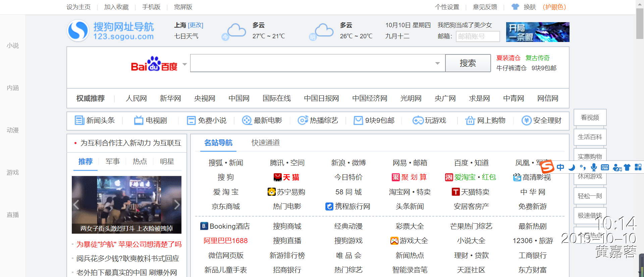Click the 换肤 skin change shirt icon

pos(515,7)
